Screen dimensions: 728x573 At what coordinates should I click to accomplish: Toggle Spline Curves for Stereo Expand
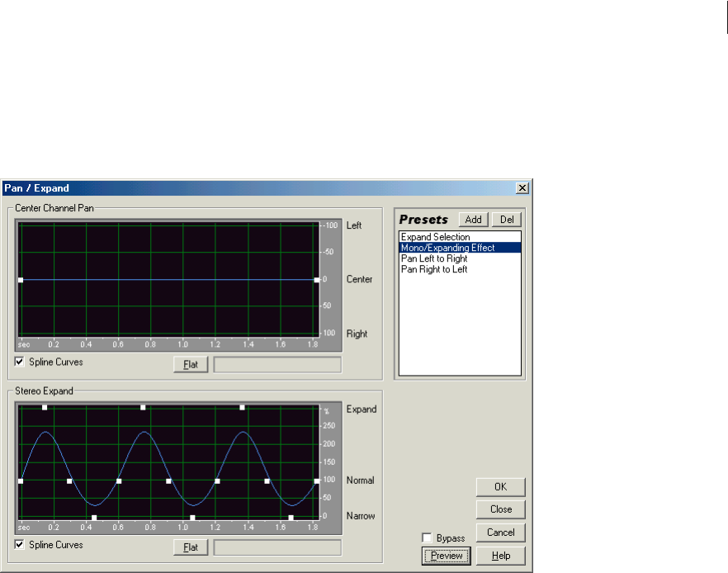click(x=20, y=545)
